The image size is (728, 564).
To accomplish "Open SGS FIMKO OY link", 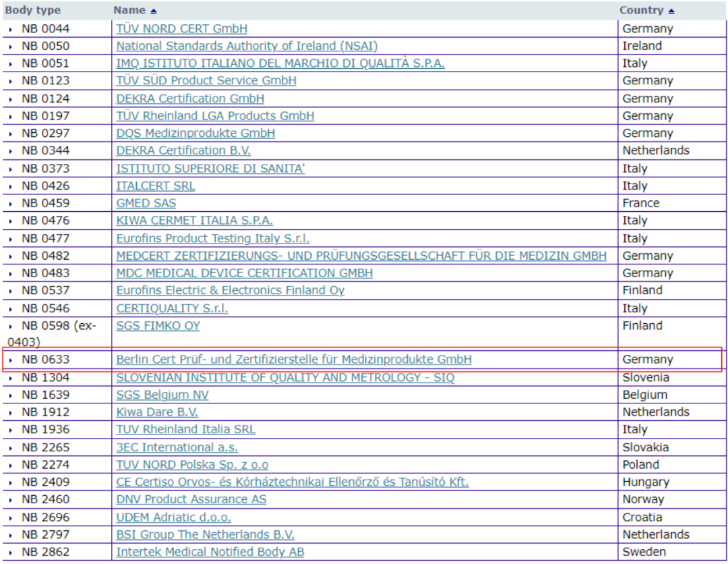I will click(x=158, y=326).
